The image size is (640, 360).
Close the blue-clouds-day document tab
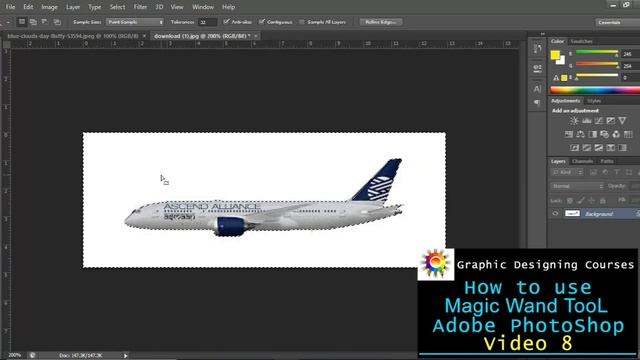pos(144,36)
